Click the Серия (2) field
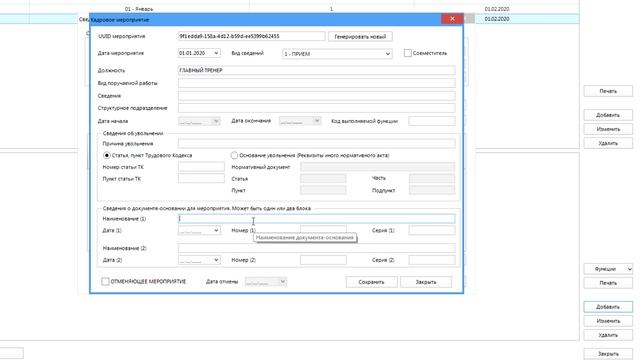Screen dimensions: 640x360 432,260
